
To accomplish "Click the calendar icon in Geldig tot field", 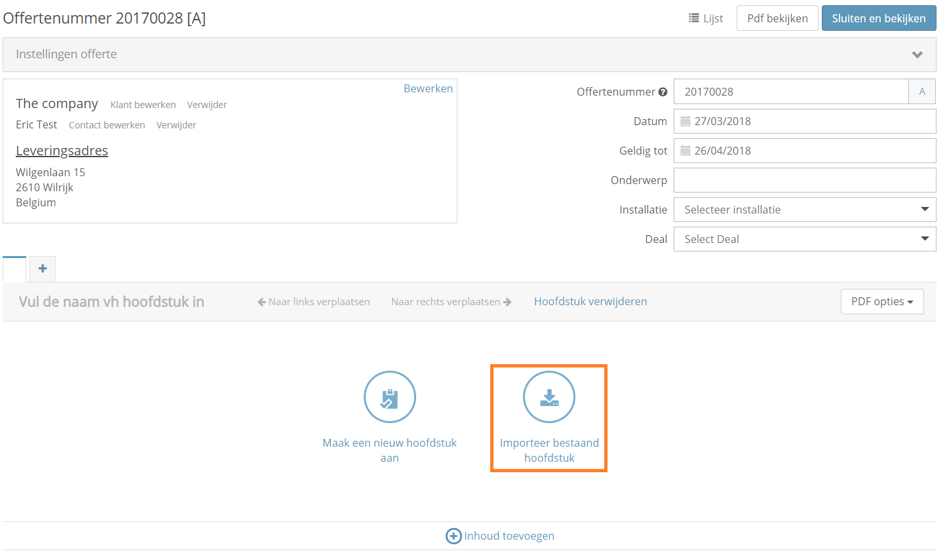I will pyautogui.click(x=686, y=151).
